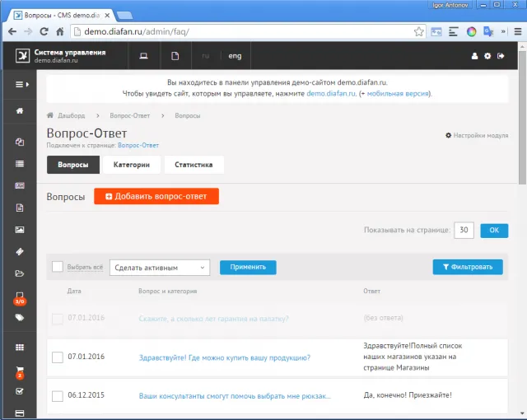Open the credit card sidebar icon
The width and height of the screenshot is (527, 420).
[20, 413]
